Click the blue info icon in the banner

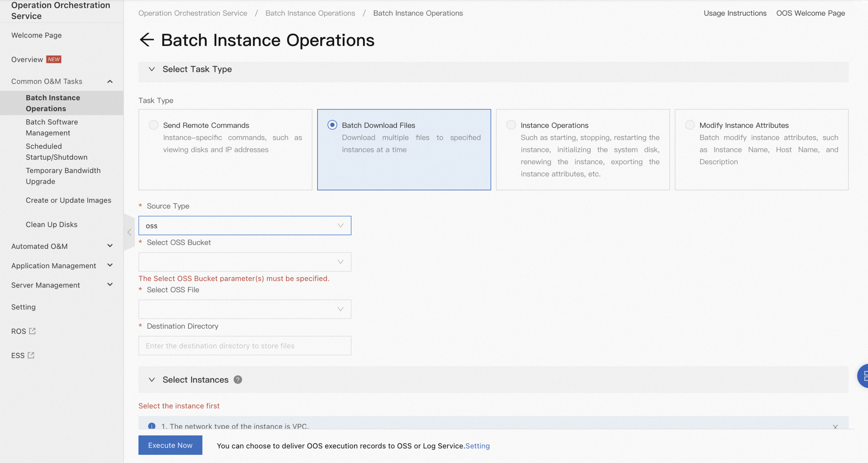(151, 426)
